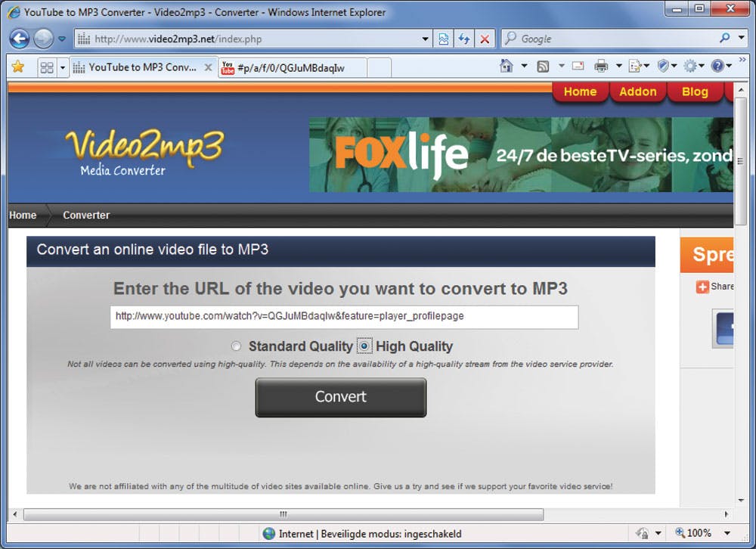This screenshot has height=549, width=756.
Task: Open the Tools gear menu
Action: click(694, 66)
